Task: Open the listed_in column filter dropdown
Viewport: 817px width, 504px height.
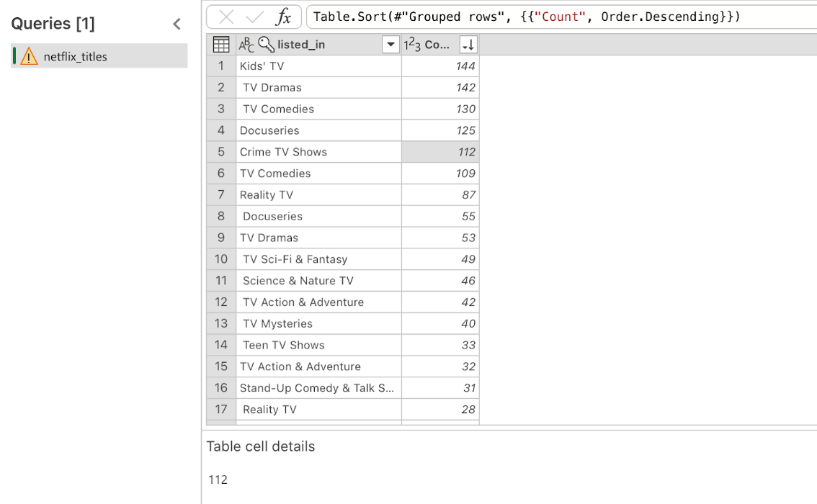Action: point(390,45)
